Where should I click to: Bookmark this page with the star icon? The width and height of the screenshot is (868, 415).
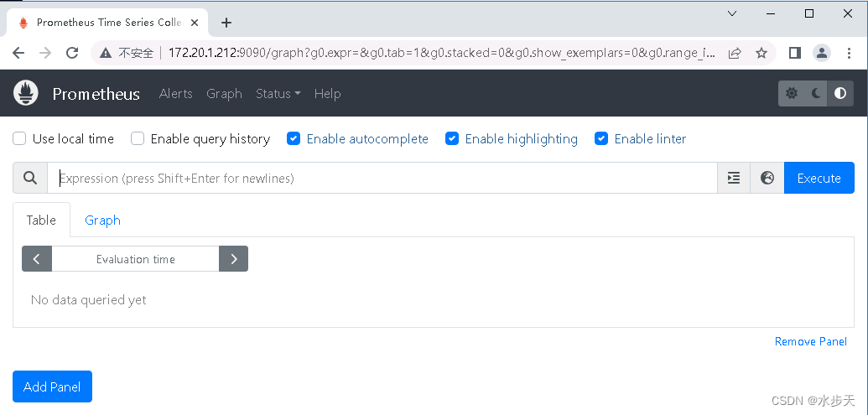coord(761,53)
